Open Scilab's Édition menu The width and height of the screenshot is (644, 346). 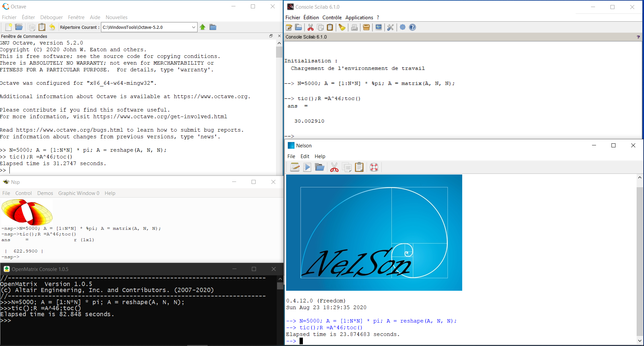pos(311,17)
